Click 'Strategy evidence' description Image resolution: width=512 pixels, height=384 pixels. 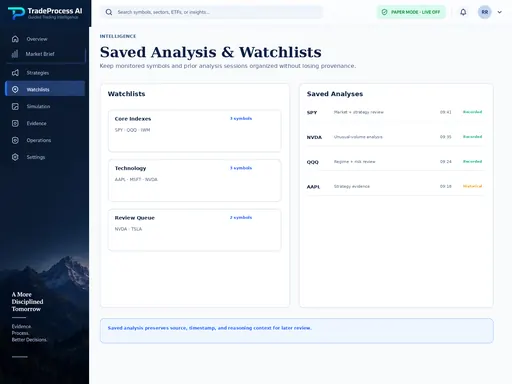[x=352, y=187]
